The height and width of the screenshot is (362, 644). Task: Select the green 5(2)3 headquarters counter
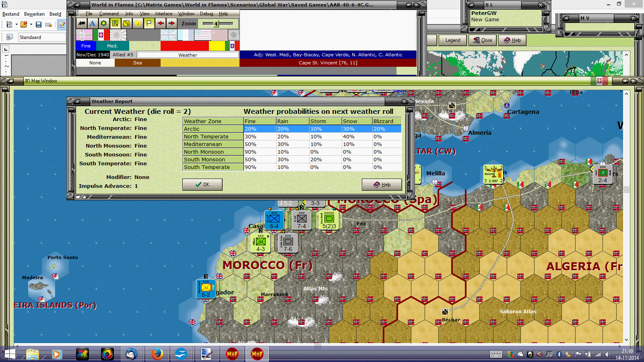tap(329, 220)
